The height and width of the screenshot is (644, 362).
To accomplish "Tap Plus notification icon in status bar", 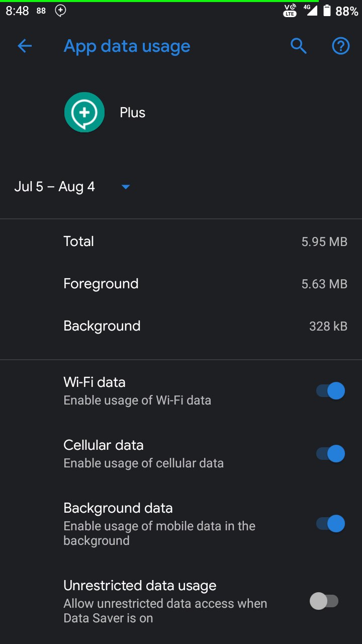I will tap(61, 11).
